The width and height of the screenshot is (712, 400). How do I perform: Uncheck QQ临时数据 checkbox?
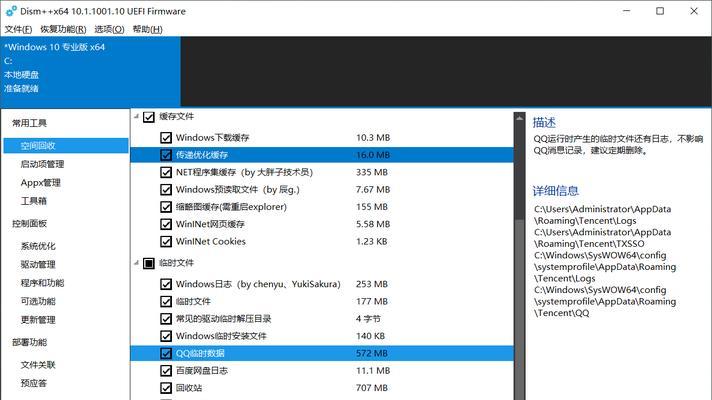166,353
